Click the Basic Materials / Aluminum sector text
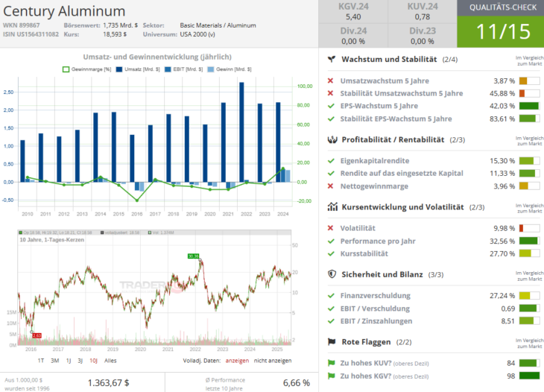Viewport: 544px width, 392px height. pyautogui.click(x=218, y=25)
